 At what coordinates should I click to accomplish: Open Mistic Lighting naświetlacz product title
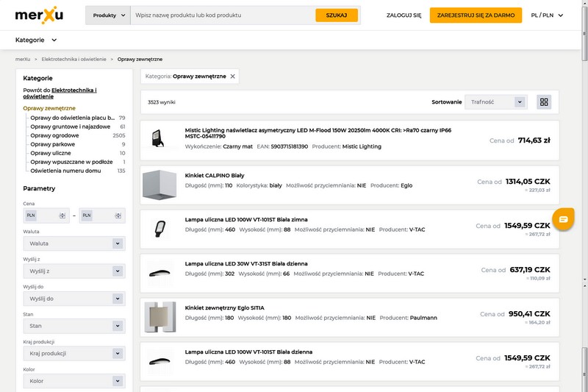(318, 133)
